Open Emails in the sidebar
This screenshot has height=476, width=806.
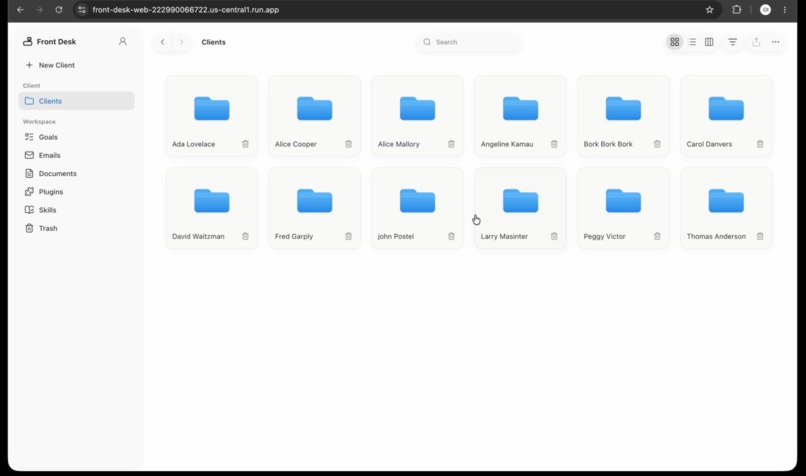click(77, 155)
